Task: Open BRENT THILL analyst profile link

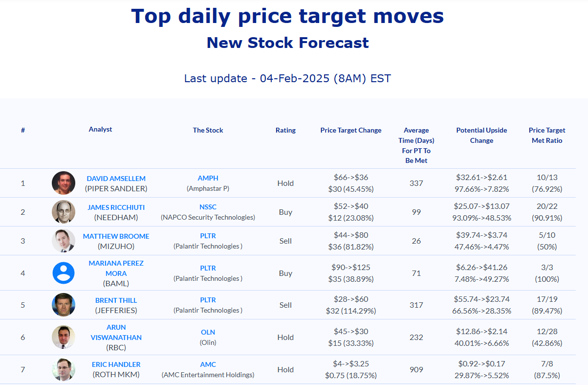Action: pos(116,300)
